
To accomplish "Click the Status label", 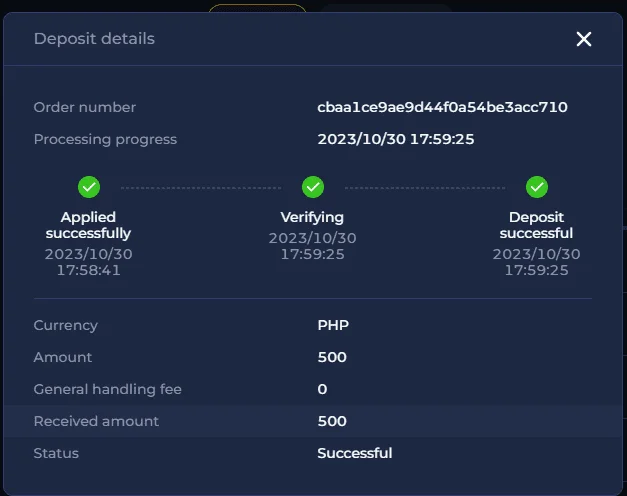I will (x=56, y=453).
